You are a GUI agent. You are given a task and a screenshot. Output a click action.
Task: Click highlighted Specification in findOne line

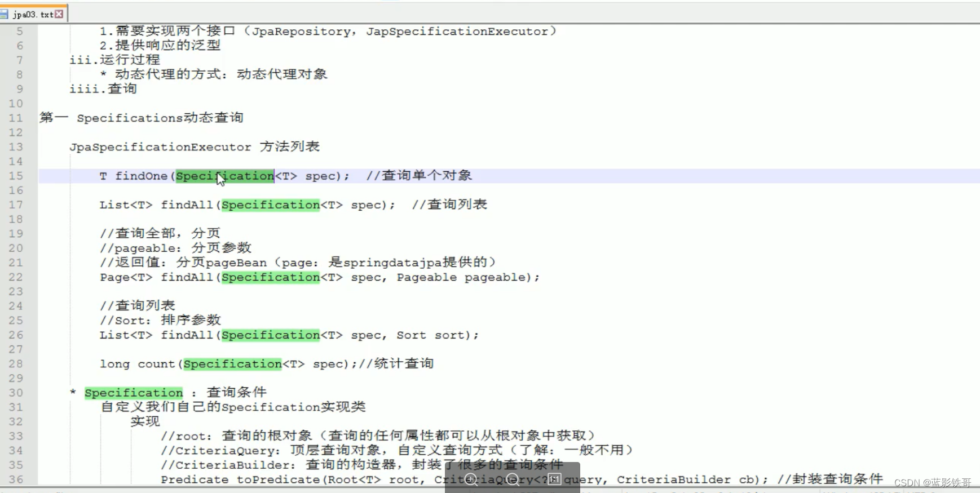pyautogui.click(x=225, y=176)
